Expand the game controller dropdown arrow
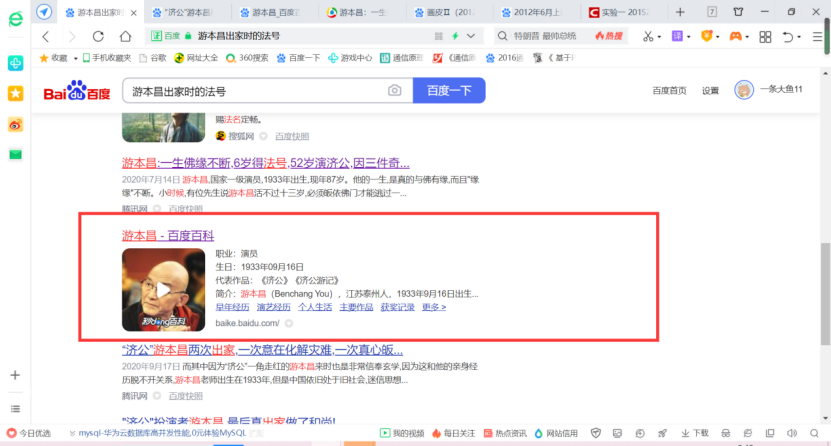 (x=747, y=37)
